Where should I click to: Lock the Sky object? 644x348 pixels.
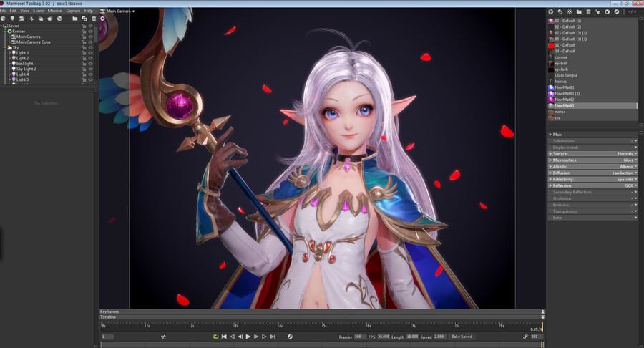coord(84,48)
